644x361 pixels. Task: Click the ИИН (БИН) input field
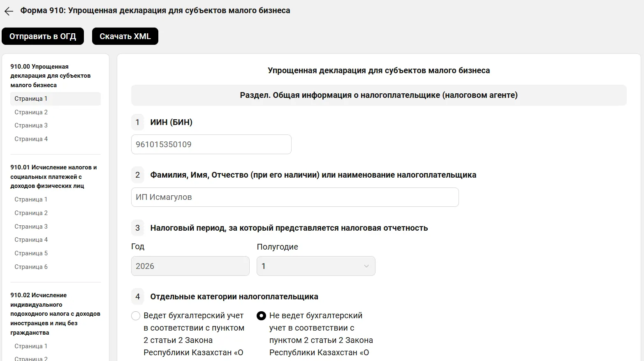click(211, 144)
